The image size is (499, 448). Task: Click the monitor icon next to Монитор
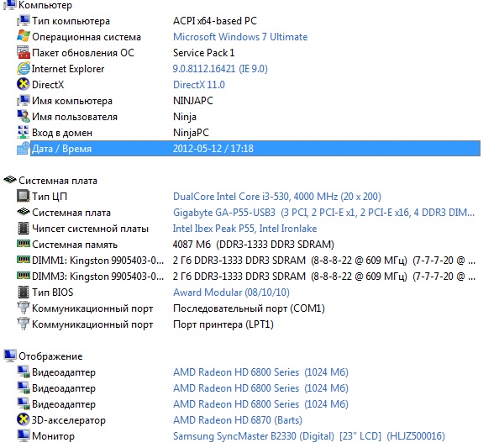pos(24,435)
